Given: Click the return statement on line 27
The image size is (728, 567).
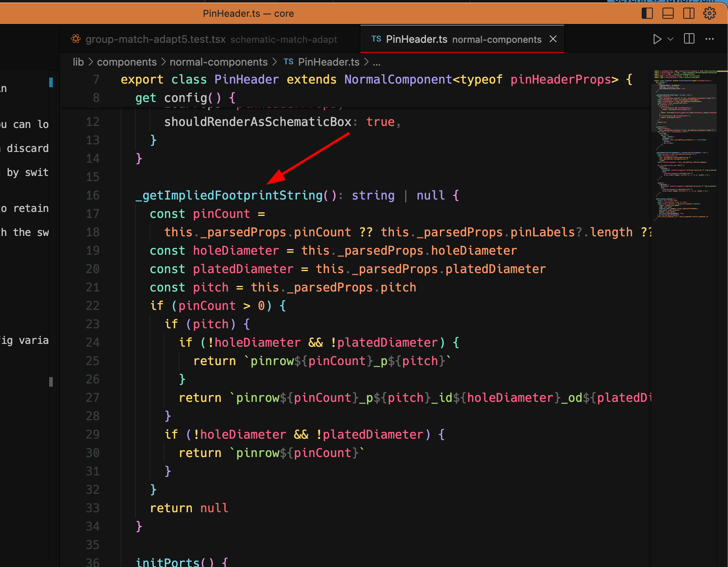Looking at the screenshot, I should pyautogui.click(x=415, y=398).
